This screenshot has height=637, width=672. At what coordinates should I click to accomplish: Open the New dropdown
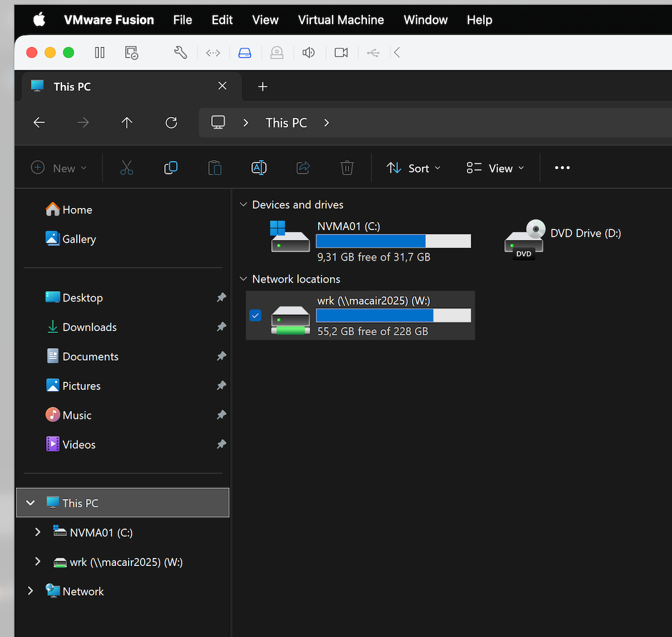pos(59,168)
